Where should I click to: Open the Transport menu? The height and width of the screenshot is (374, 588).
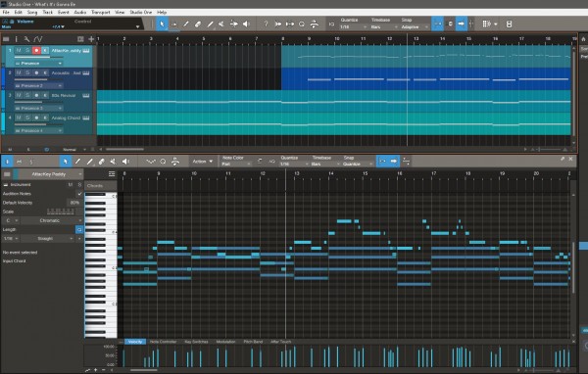click(x=101, y=12)
